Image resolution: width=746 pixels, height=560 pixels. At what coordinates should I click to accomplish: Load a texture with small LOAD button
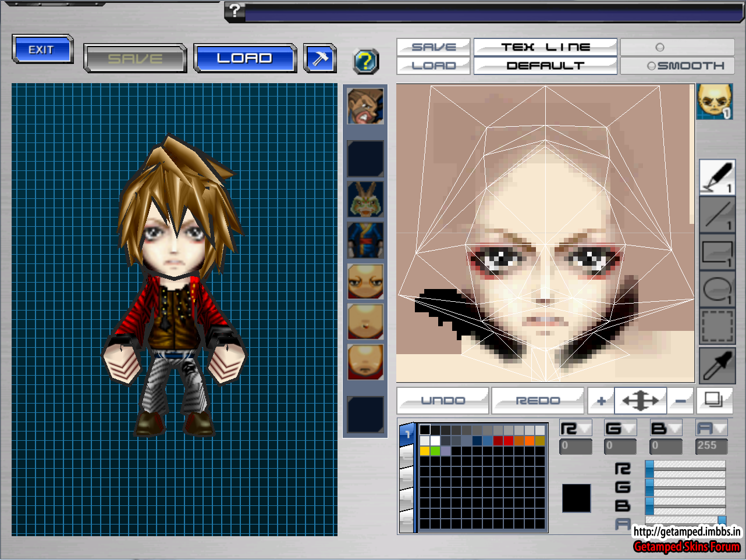(434, 66)
